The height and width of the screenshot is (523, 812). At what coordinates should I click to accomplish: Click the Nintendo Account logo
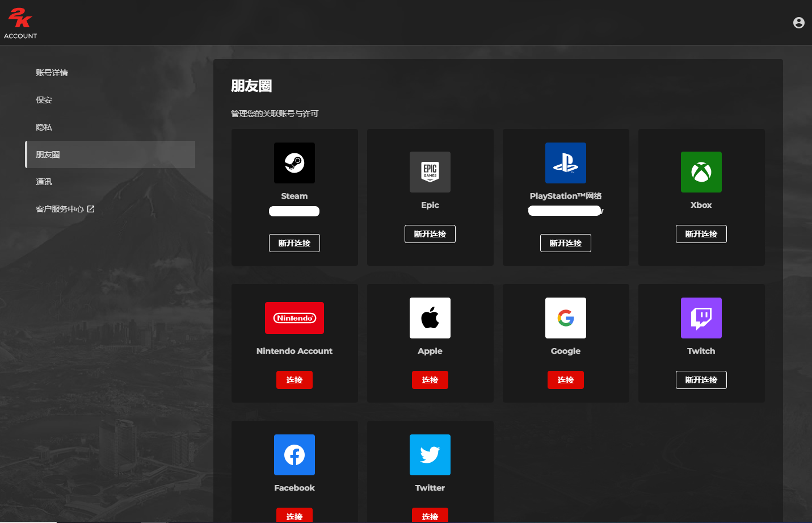294,318
